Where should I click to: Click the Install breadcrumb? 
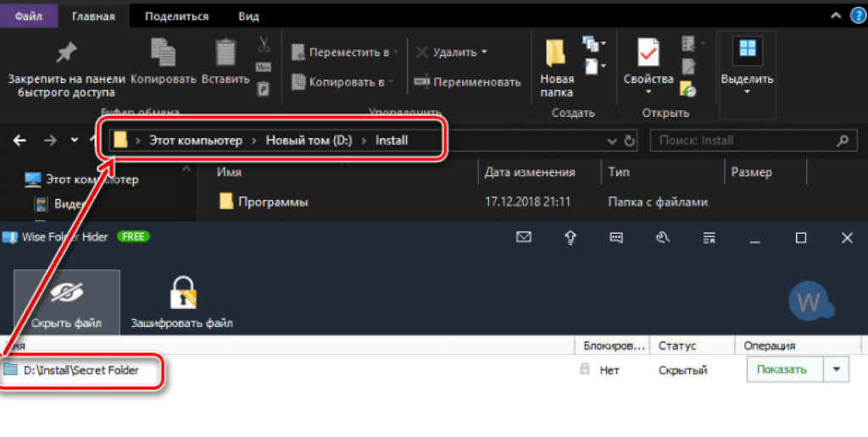[x=392, y=141]
